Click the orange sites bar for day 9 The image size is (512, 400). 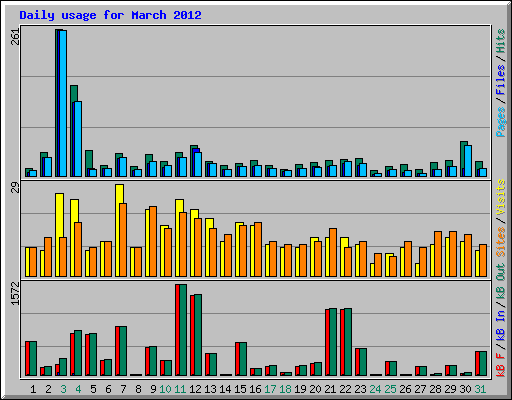[153, 242]
